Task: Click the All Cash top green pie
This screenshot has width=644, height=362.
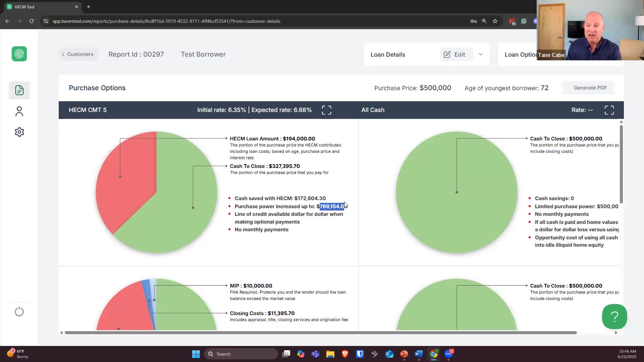Action: coord(457,192)
